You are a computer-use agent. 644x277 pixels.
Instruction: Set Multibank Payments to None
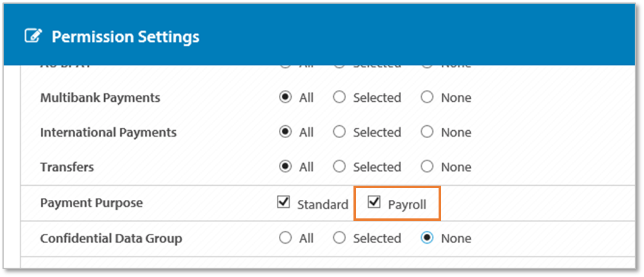pyautogui.click(x=427, y=97)
